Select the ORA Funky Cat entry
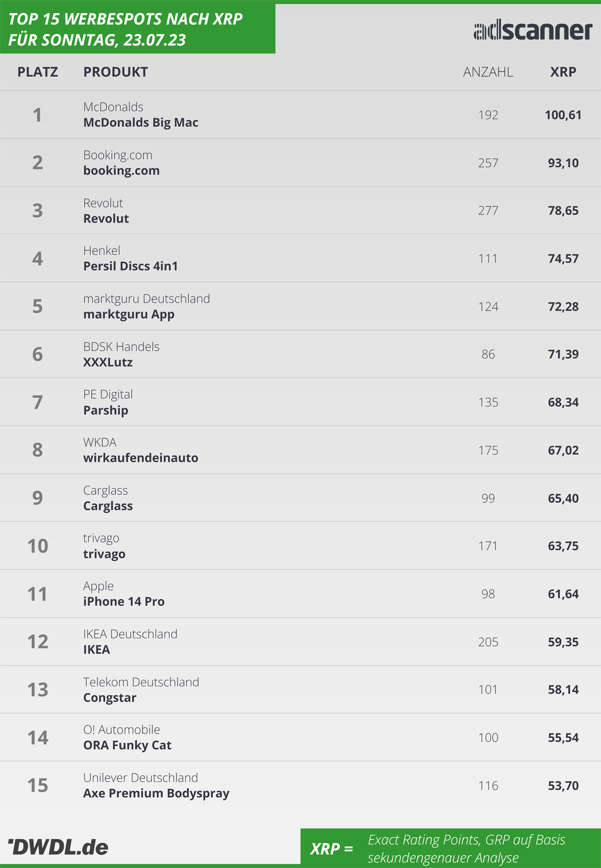The width and height of the screenshot is (601, 868). click(x=127, y=745)
